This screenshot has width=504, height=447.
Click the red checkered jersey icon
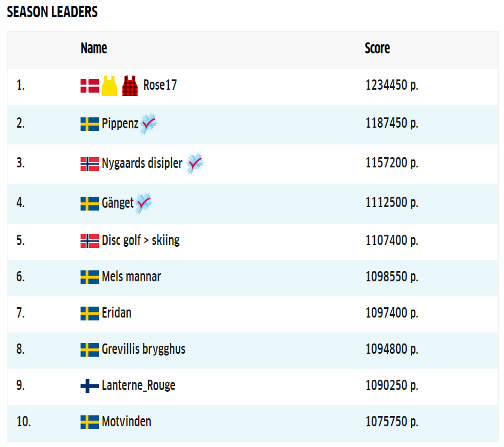pos(130,86)
